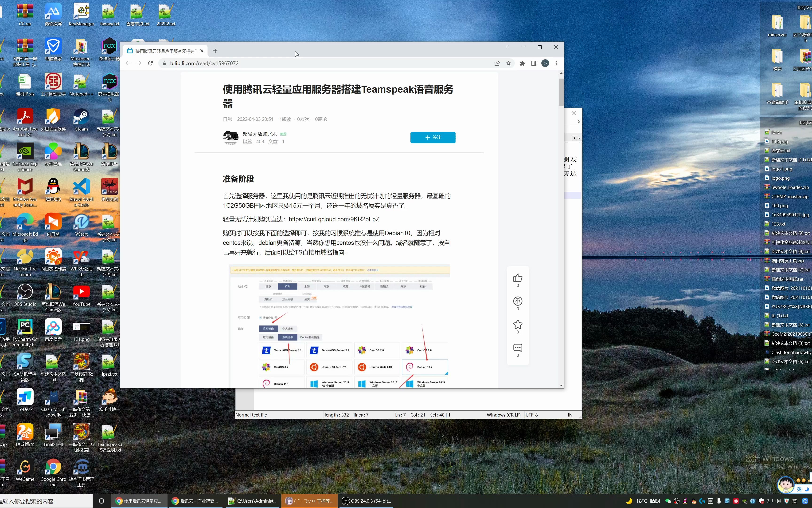
Task: Select Google Chrome desktop icon
Action: (53, 472)
